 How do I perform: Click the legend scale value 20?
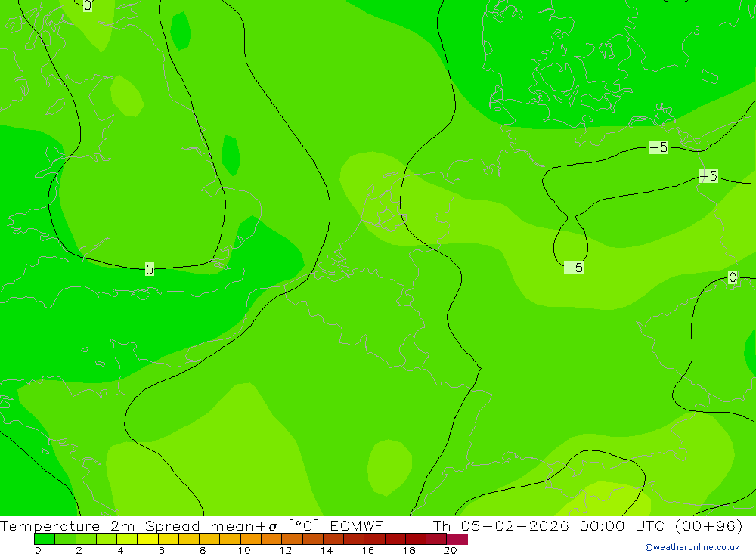[x=450, y=550]
